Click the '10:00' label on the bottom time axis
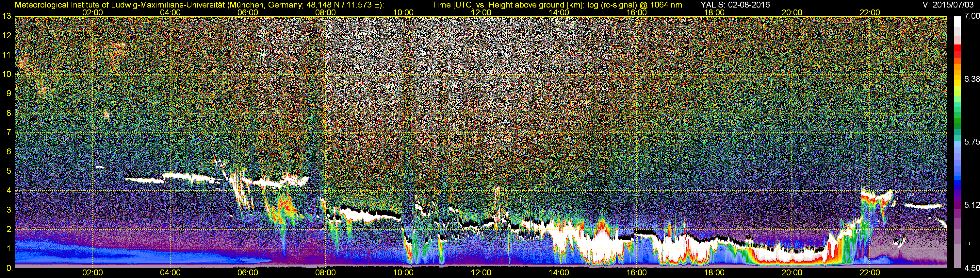 [x=403, y=273]
